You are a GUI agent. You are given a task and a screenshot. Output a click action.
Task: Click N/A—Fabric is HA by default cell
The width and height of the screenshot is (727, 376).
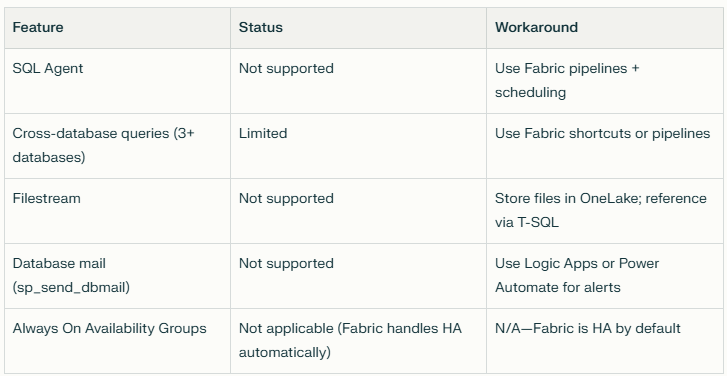(x=605, y=341)
